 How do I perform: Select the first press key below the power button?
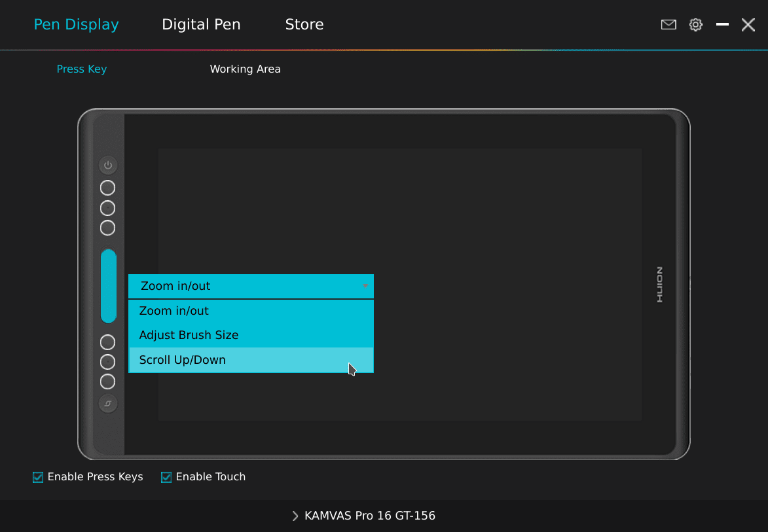coord(108,188)
